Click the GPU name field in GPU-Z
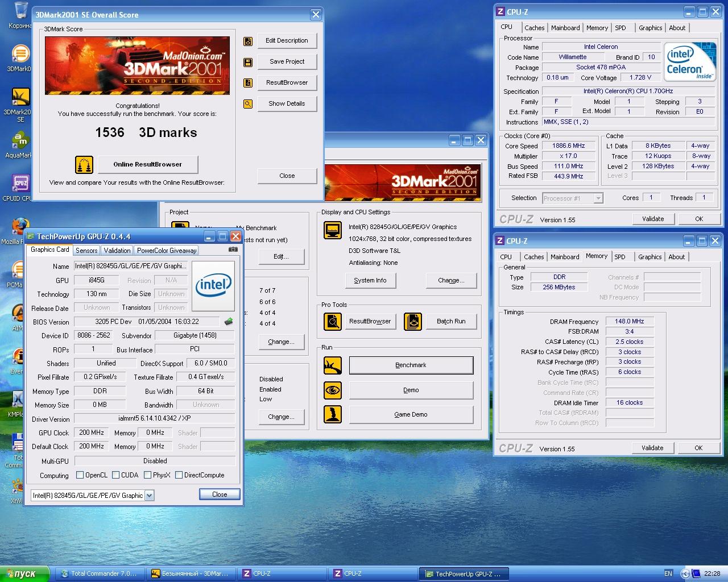The height and width of the screenshot is (582, 728). coord(131,266)
